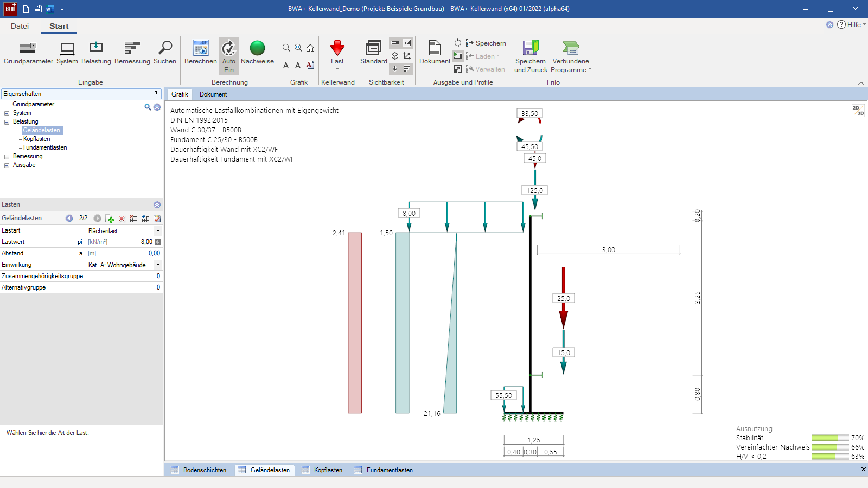
Task: Delete current Geländelast with red X
Action: coord(122,219)
